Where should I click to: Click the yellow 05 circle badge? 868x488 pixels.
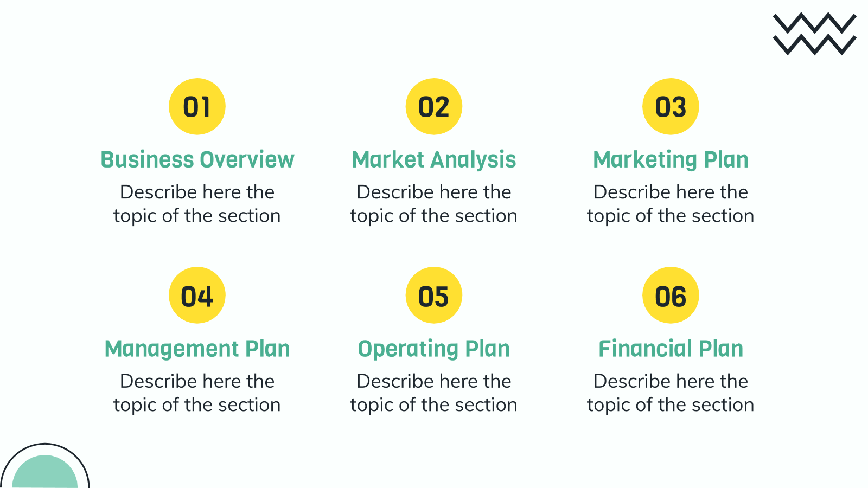[x=434, y=295]
